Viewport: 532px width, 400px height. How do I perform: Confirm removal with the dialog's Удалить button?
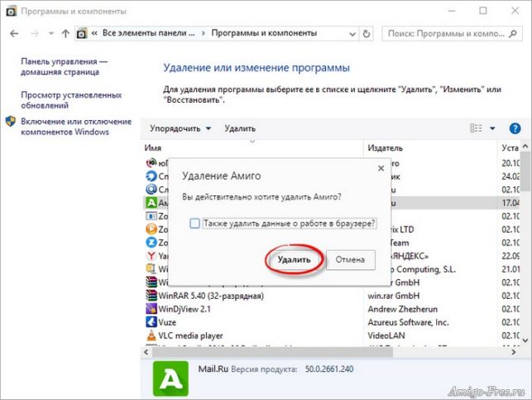click(295, 260)
